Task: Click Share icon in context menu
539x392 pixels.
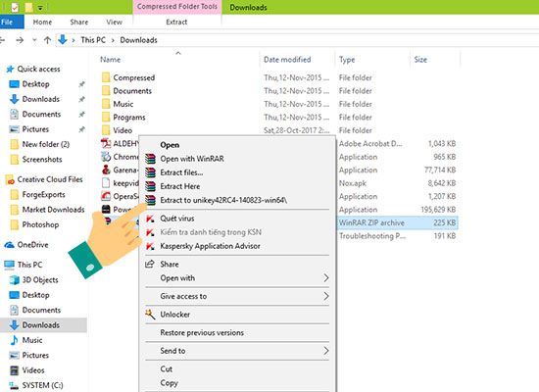Action: (x=150, y=264)
